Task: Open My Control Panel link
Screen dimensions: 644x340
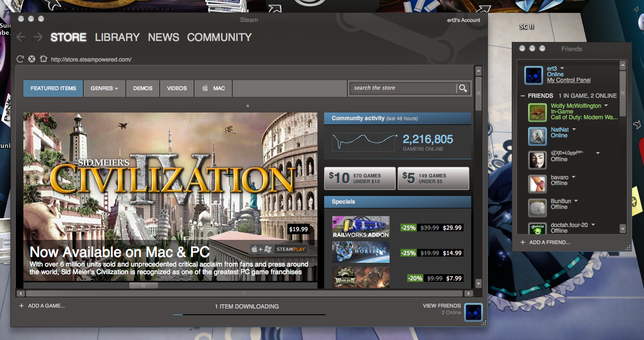Action: pyautogui.click(x=569, y=80)
